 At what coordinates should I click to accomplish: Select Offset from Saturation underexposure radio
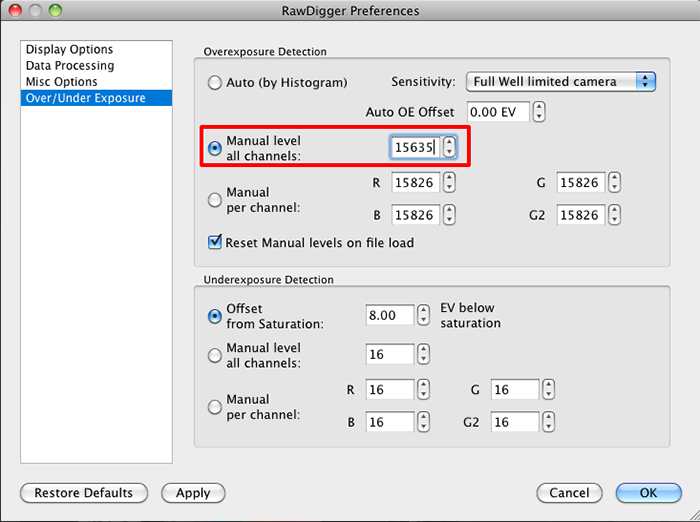215,316
